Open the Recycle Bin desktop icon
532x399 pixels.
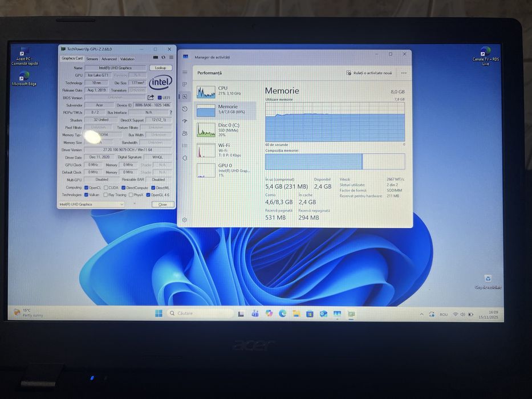(488, 282)
